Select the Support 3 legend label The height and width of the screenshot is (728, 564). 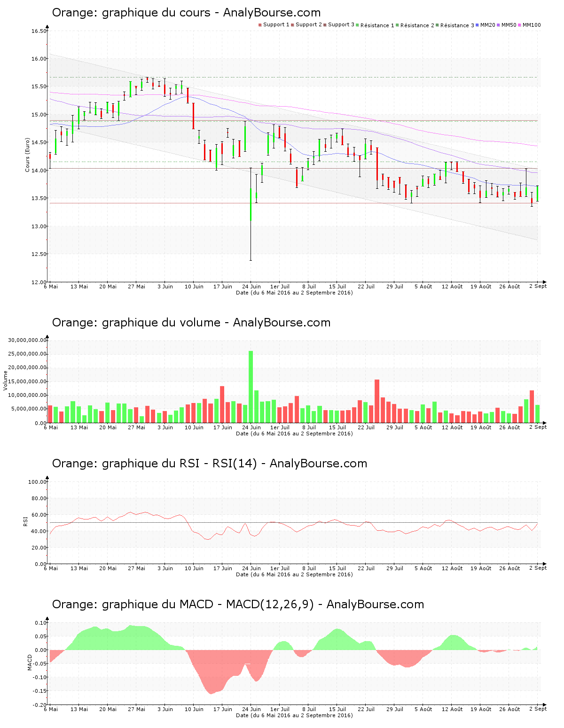click(341, 25)
